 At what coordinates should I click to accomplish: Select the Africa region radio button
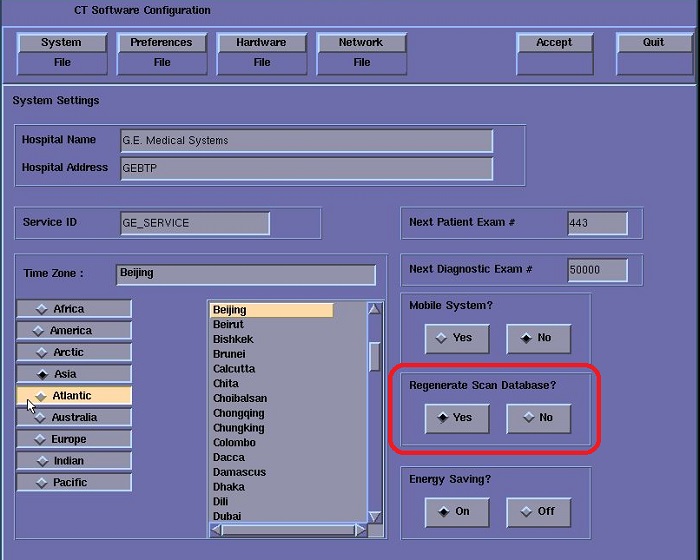coord(73,309)
